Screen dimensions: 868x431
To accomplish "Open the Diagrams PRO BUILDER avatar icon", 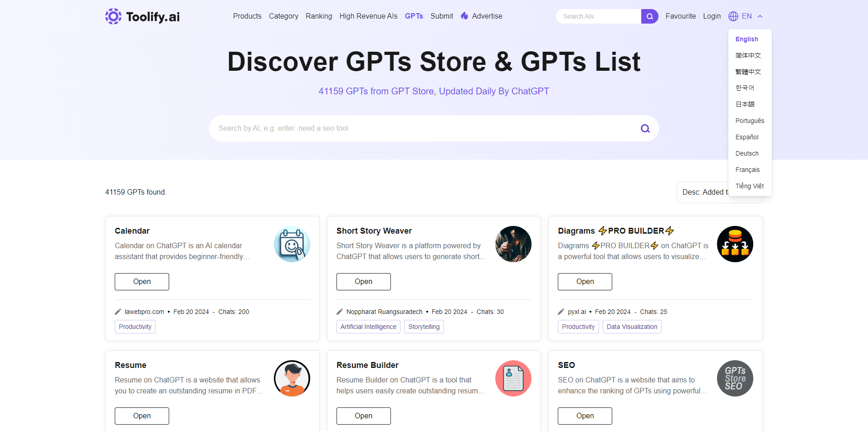I will pyautogui.click(x=735, y=244).
